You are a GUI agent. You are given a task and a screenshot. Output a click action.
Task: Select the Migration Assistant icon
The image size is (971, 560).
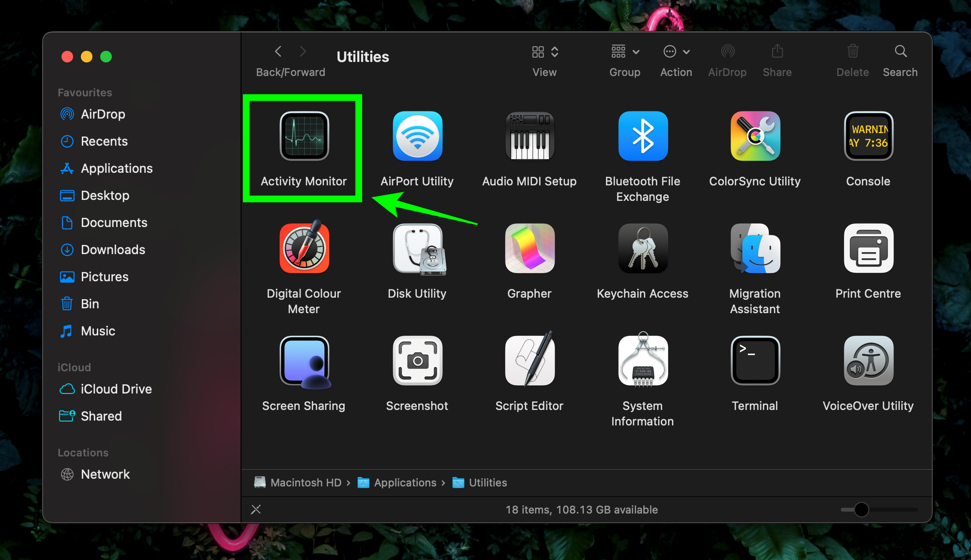point(755,248)
